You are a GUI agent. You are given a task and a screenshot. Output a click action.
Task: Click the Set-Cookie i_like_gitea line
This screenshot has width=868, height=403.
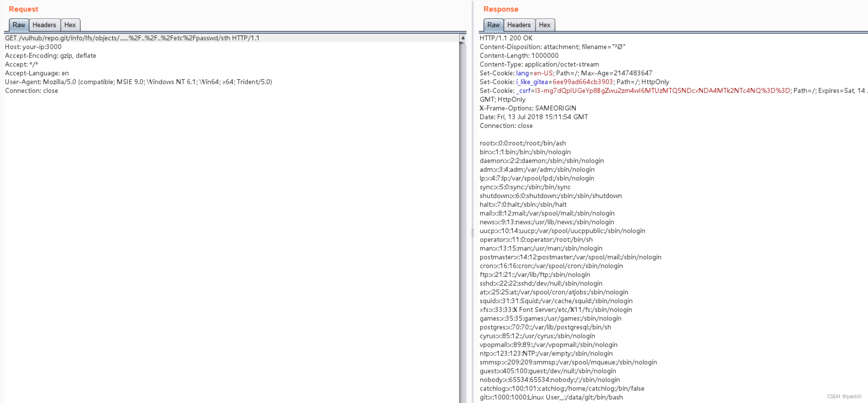[574, 82]
